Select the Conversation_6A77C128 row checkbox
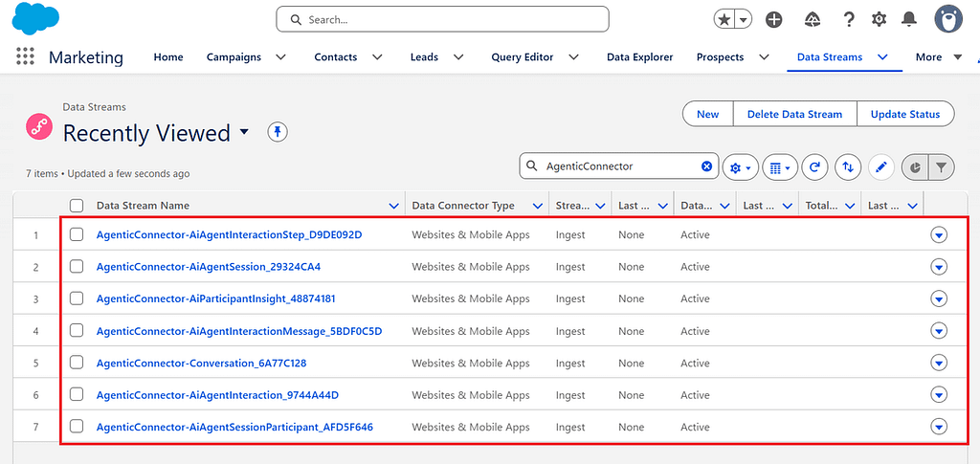The image size is (980, 464). 77,363
